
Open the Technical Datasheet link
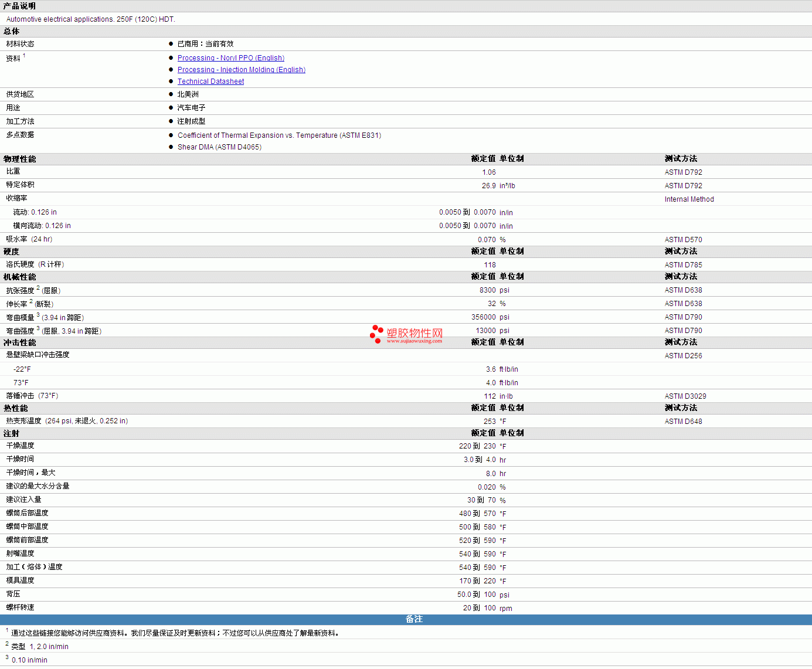click(210, 81)
